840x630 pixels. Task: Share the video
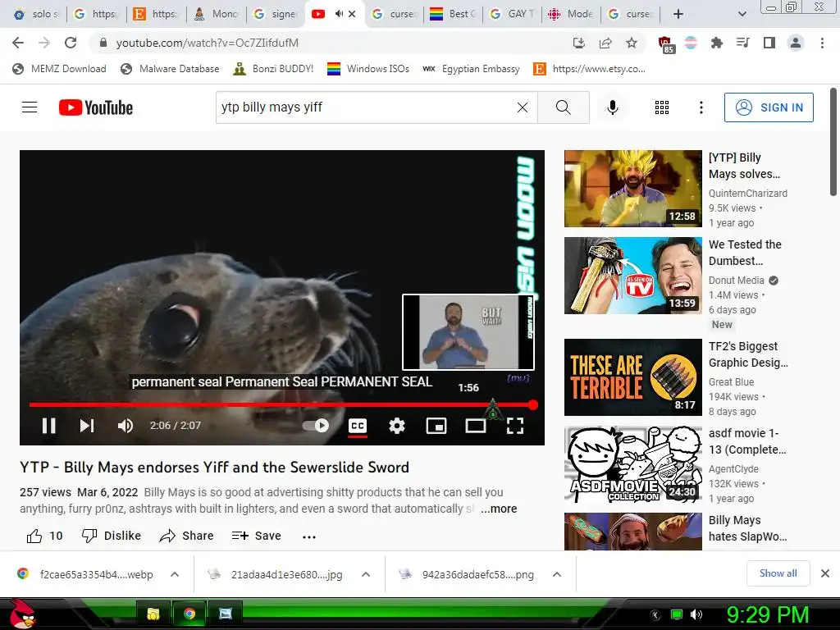[186, 536]
